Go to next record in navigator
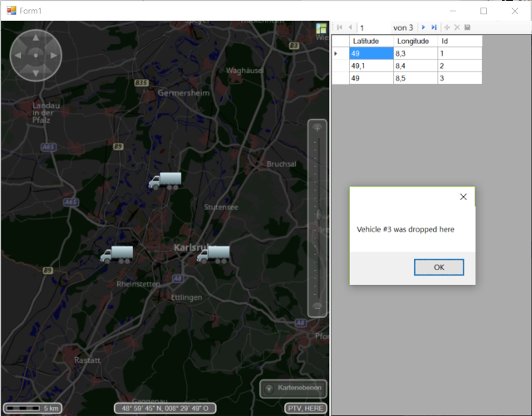The width and height of the screenshot is (532, 416). (423, 27)
